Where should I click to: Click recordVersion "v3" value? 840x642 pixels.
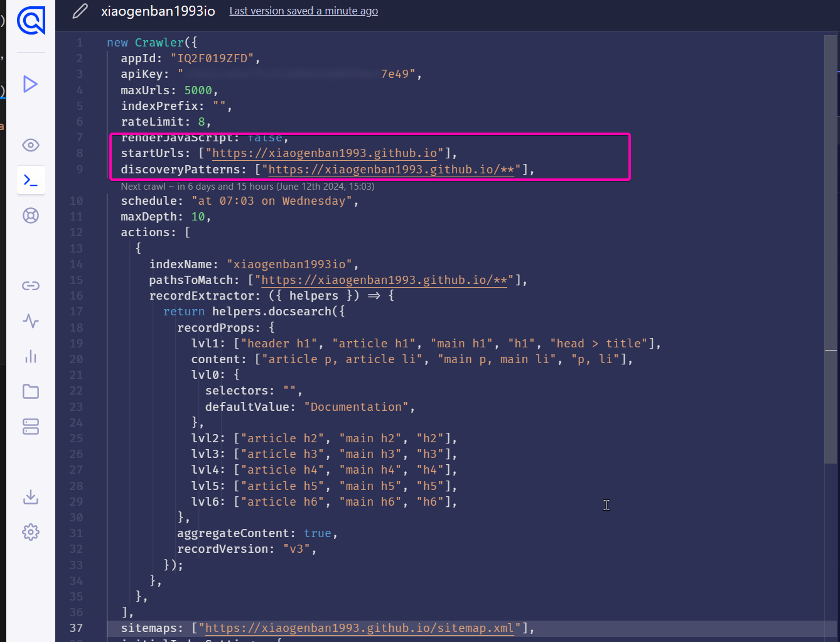[x=296, y=549]
